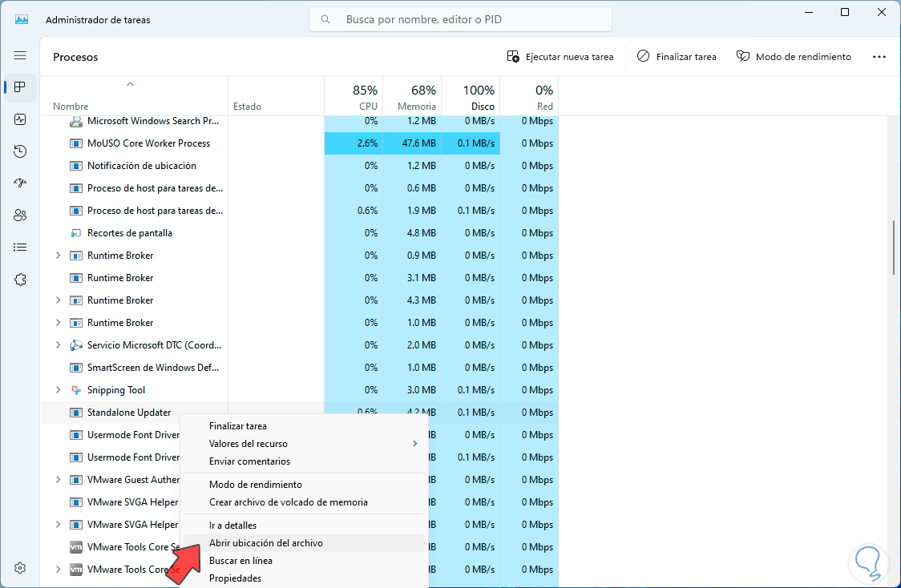Expand the second VMware SVGA Helper row
Viewport: 901px width, 588px height.
58,524
